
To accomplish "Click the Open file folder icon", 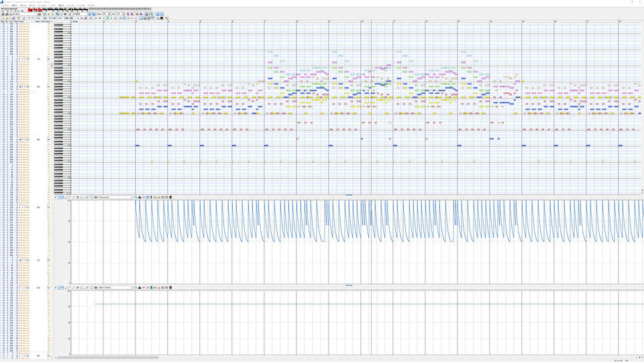I will [x=7, y=18].
